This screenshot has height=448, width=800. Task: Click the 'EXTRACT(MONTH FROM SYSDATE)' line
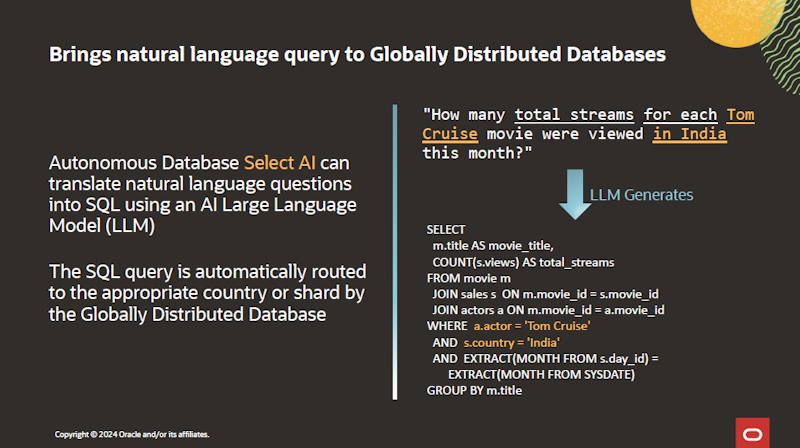[541, 375]
